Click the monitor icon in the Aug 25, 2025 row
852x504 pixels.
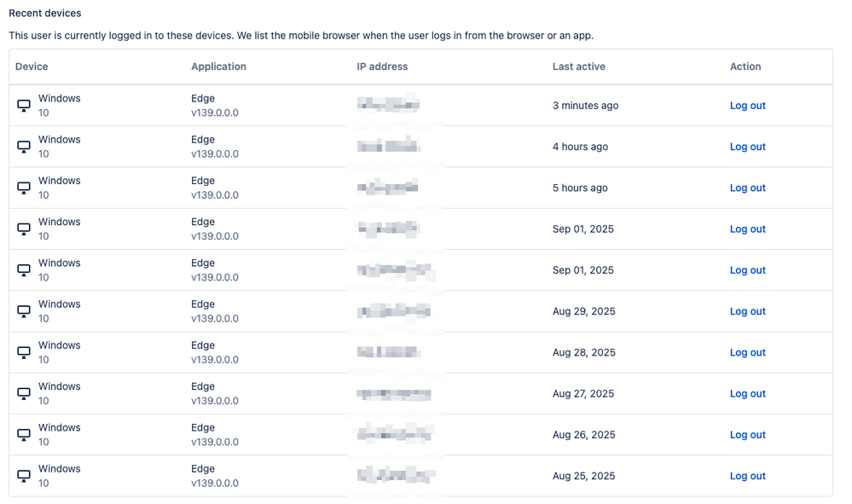24,476
